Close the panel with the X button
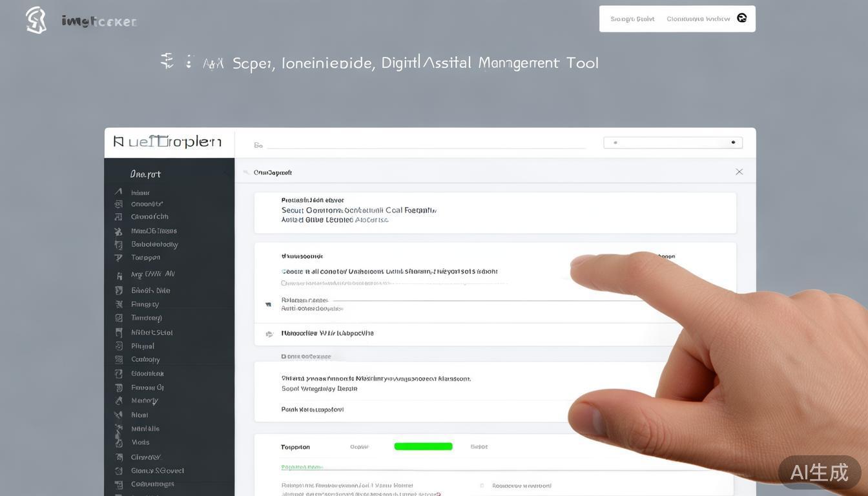Screen dimensions: 868x496 tap(739, 172)
